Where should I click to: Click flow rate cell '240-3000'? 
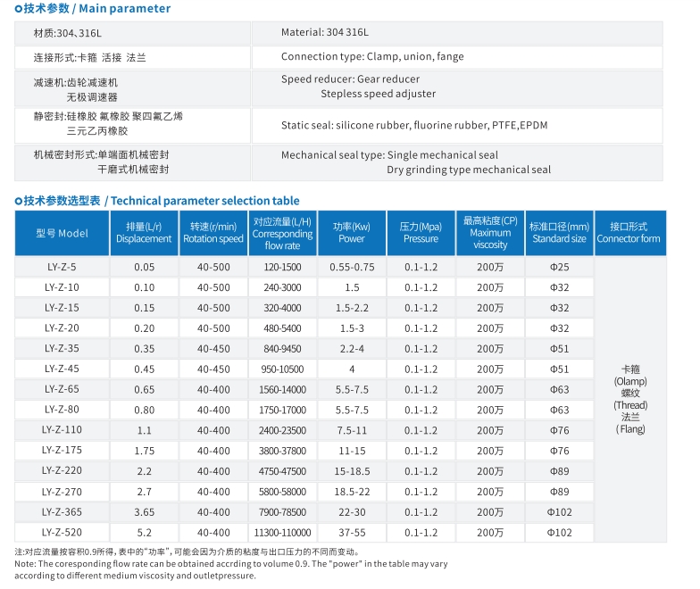click(282, 287)
